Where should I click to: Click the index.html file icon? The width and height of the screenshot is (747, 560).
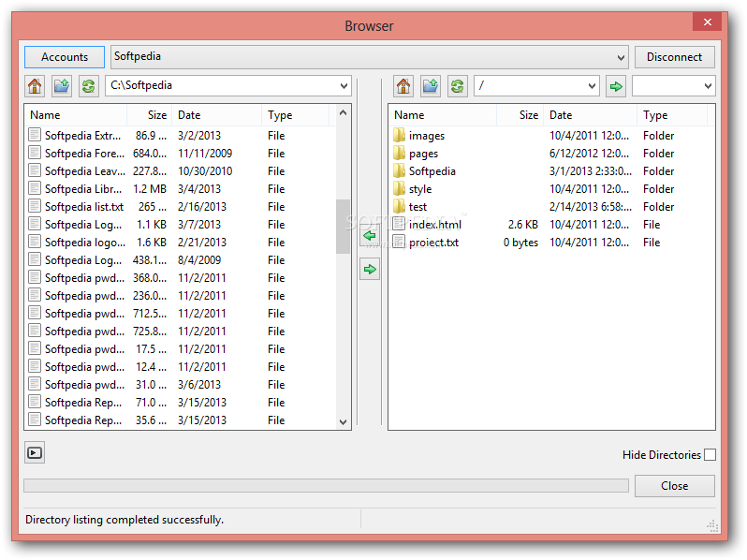coord(399,224)
